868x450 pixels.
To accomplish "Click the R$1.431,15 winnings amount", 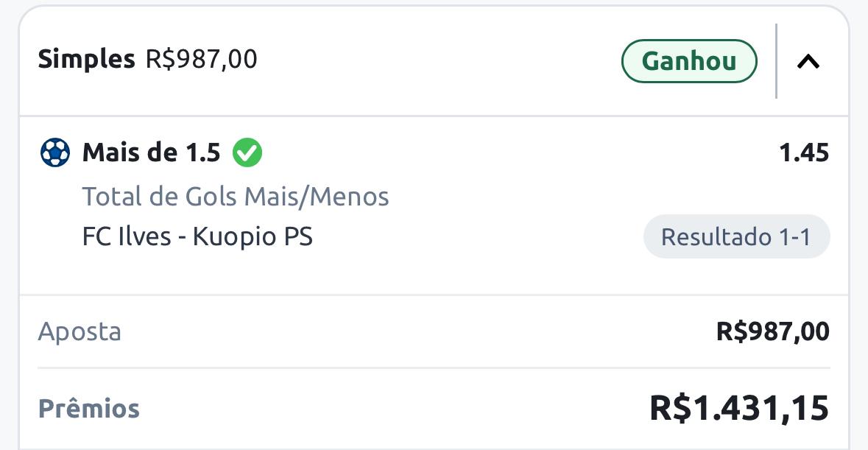I will coord(739,409).
